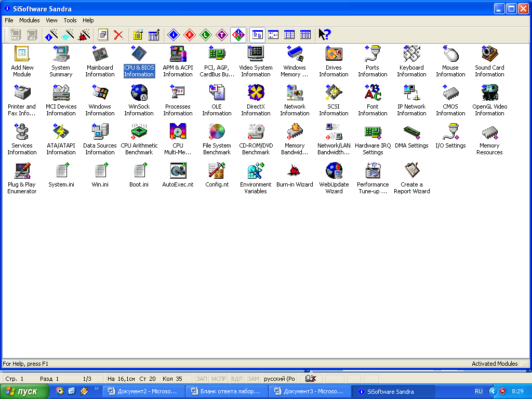Toggle blue Information modules filter
532x399 pixels.
pyautogui.click(x=174, y=35)
